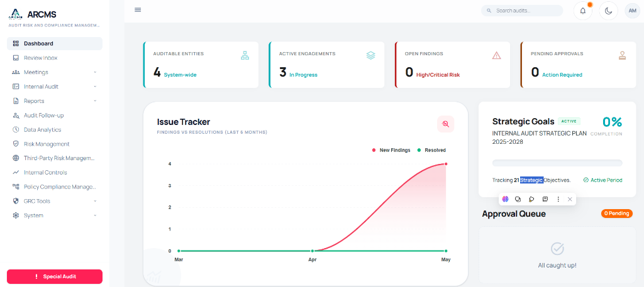
Task: Click Active Period status
Action: [x=602, y=180]
